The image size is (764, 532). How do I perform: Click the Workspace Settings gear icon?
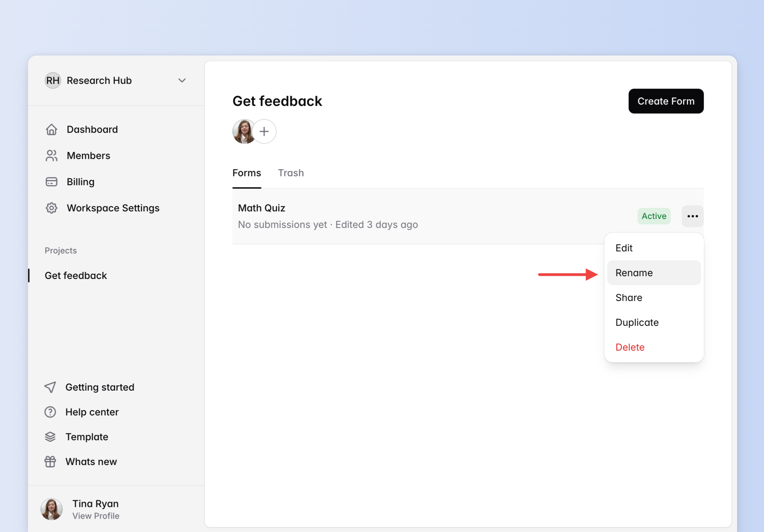coord(51,208)
